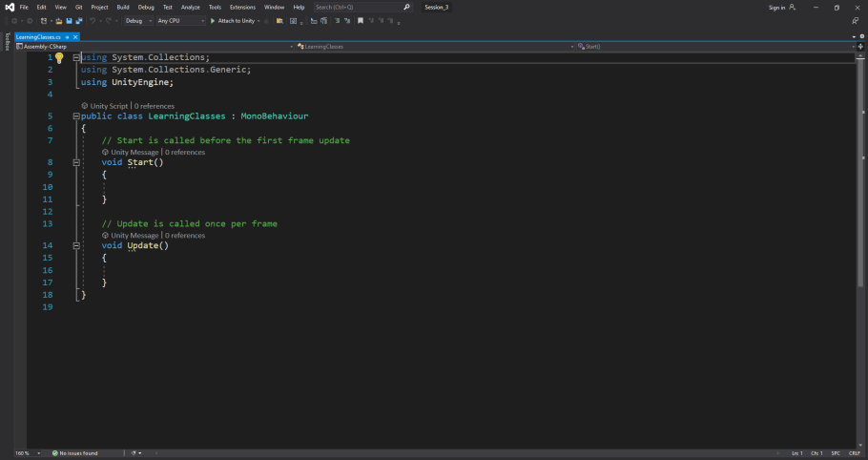Viewport: 868px width, 460px height.
Task: Click the Navigate Forward icon
Action: point(30,20)
